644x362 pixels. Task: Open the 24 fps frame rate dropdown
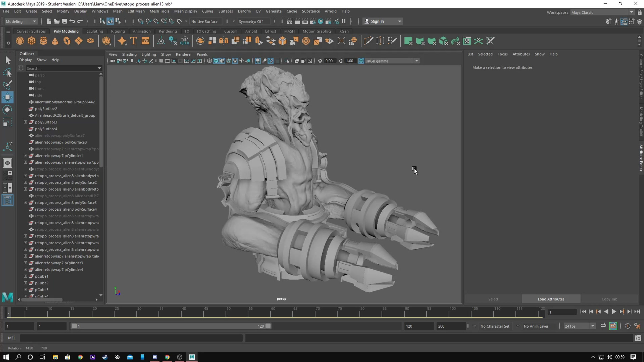coord(580,326)
